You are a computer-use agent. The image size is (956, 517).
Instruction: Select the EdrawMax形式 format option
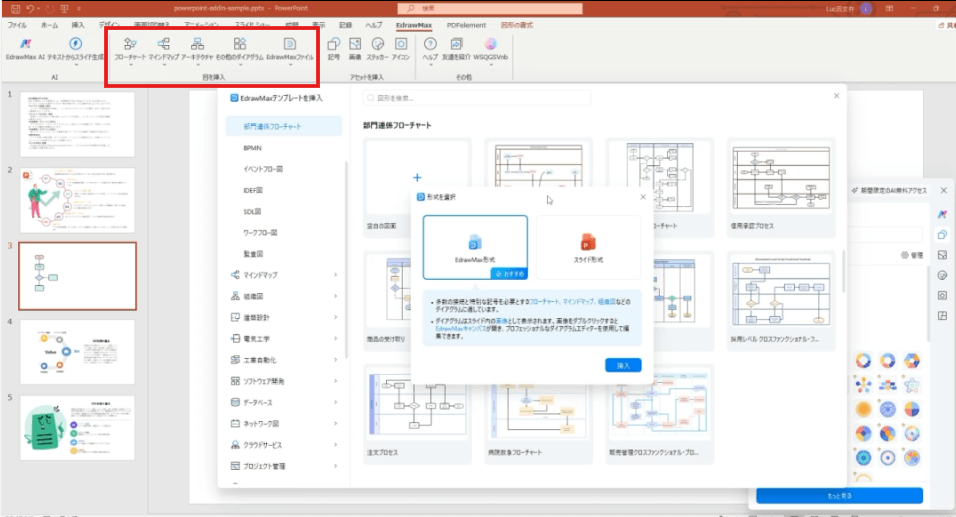pos(475,247)
